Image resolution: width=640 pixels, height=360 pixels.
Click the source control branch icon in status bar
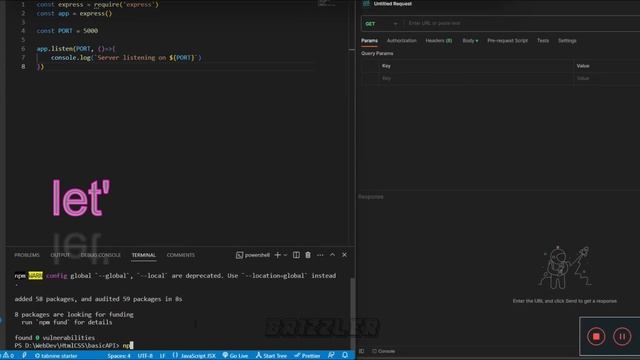[24, 356]
